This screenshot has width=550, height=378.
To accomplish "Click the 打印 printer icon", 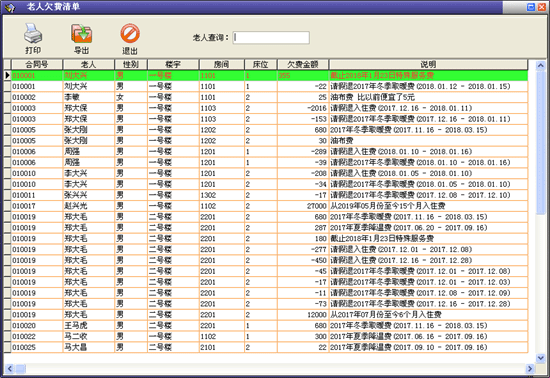I will pos(33,34).
